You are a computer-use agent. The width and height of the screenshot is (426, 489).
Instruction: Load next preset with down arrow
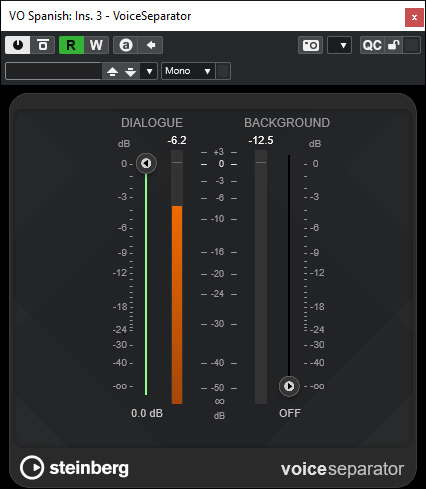coord(131,71)
